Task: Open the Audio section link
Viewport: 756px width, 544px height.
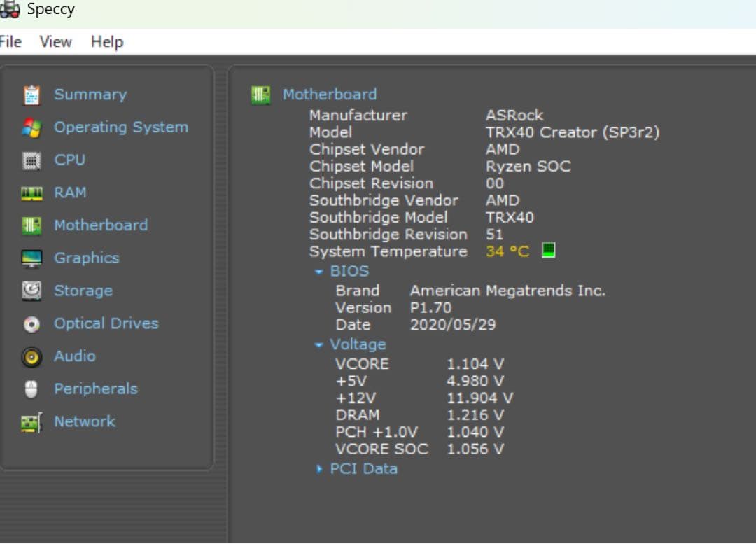Action: point(75,356)
